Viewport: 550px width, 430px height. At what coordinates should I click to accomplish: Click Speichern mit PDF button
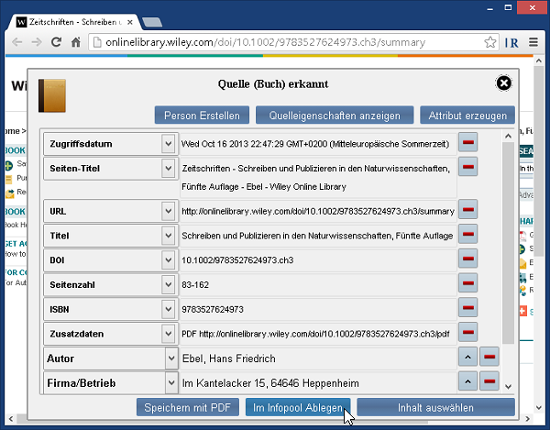point(188,407)
